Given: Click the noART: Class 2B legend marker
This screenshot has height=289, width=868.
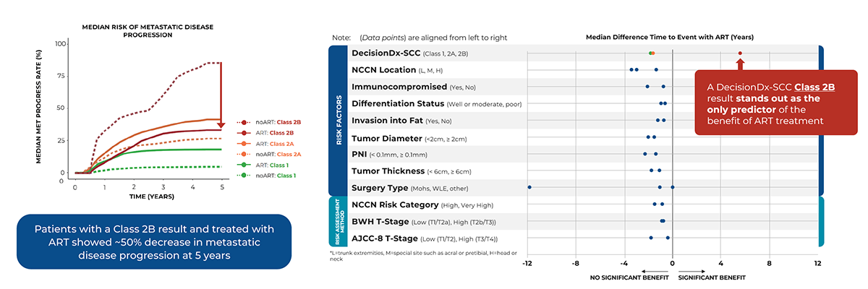Looking at the screenshot, I should pos(244,123).
